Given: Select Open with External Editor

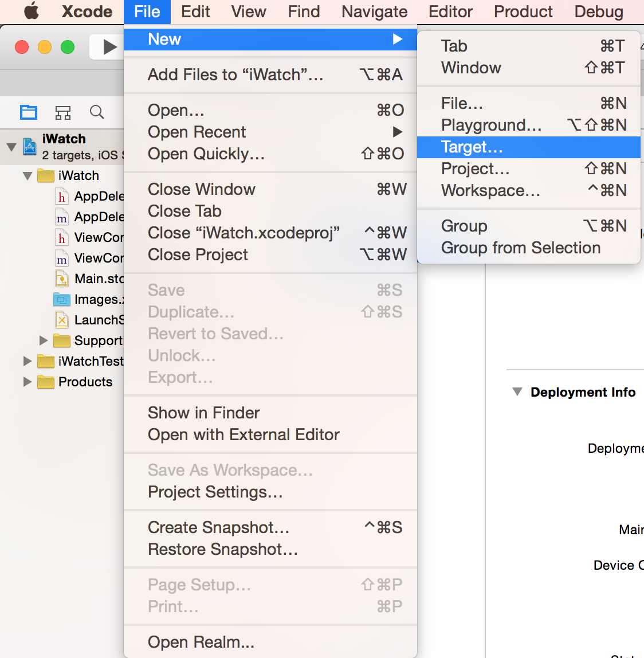Looking at the screenshot, I should coord(270,434).
